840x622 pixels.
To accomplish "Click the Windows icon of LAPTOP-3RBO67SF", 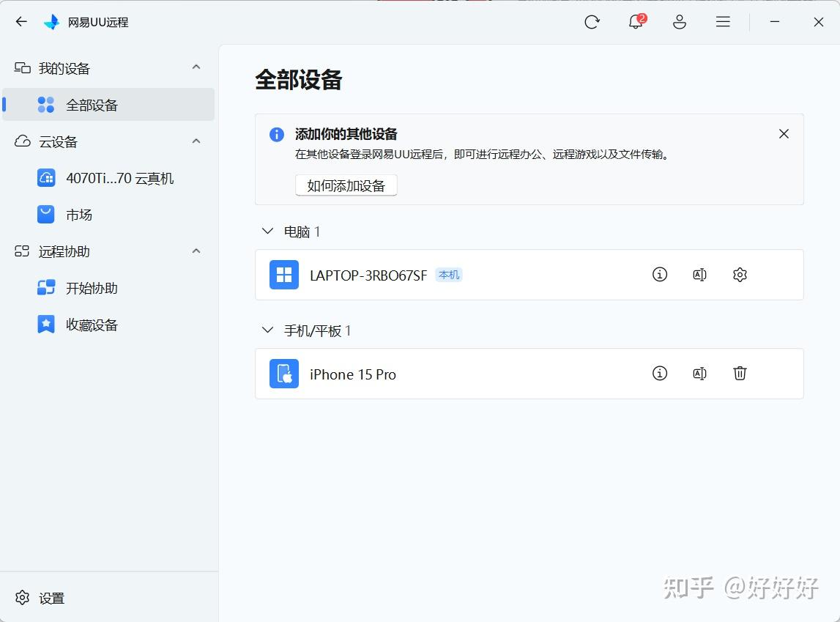I will [284, 275].
